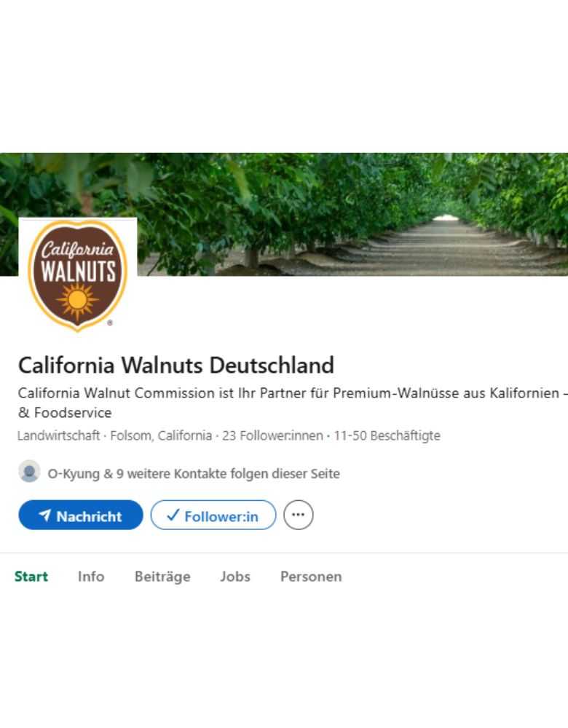Open the three-dots more options button
The width and height of the screenshot is (568, 728).
tap(298, 515)
